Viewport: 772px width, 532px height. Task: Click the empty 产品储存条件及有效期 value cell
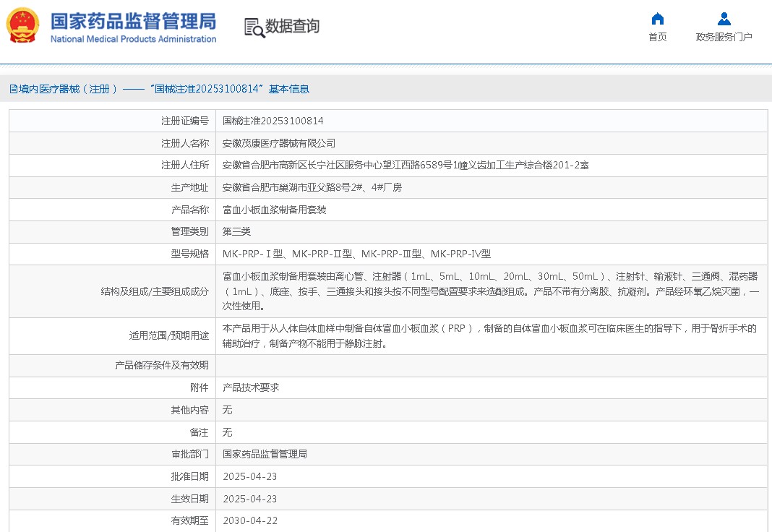tap(492, 365)
